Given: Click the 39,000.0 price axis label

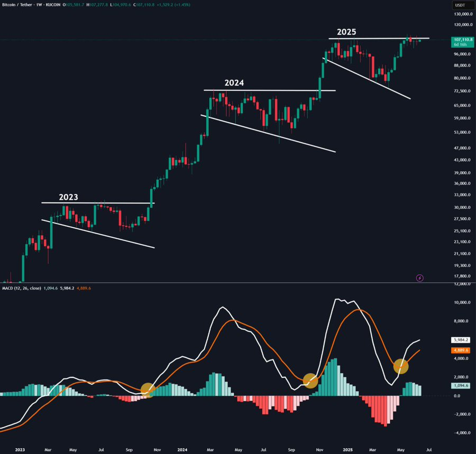Looking at the screenshot, I should pyautogui.click(x=462, y=173).
